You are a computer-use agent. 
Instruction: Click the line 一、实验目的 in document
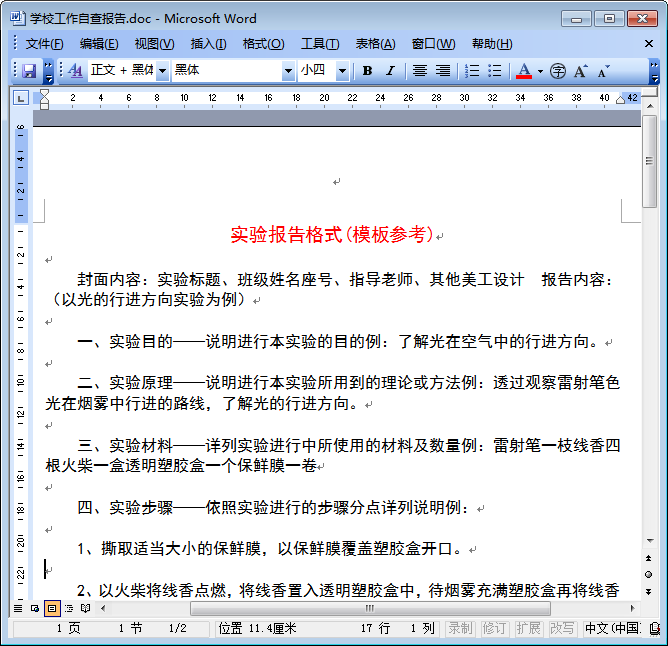point(337,341)
